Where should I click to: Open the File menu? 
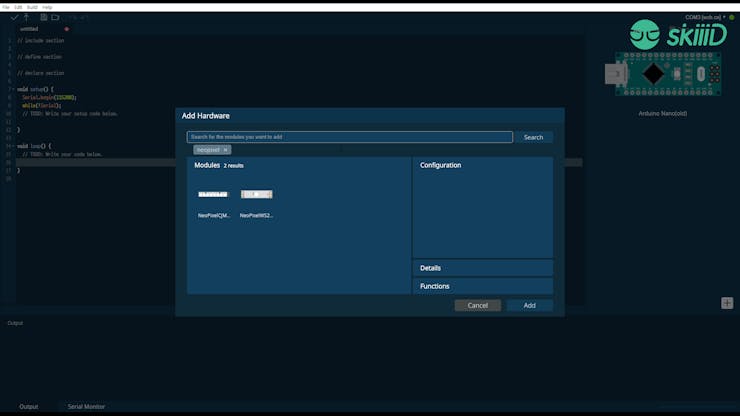tap(6, 8)
